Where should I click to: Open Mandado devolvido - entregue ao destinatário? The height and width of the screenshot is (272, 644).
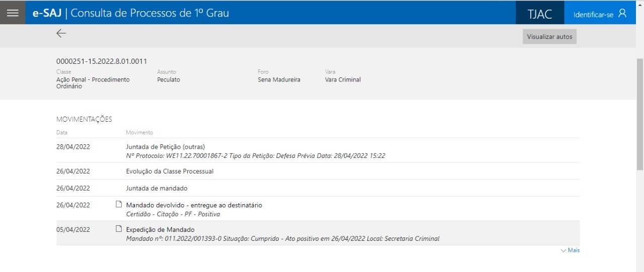[x=194, y=205]
